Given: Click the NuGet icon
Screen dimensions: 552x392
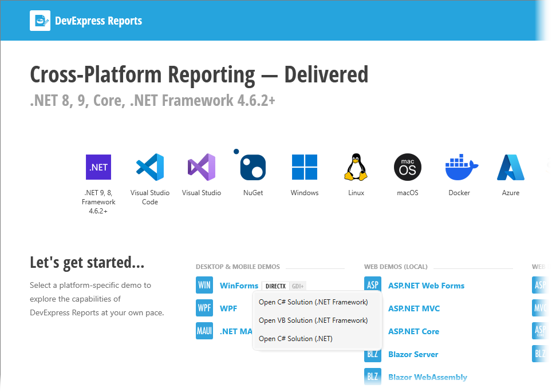Looking at the screenshot, I should (250, 165).
